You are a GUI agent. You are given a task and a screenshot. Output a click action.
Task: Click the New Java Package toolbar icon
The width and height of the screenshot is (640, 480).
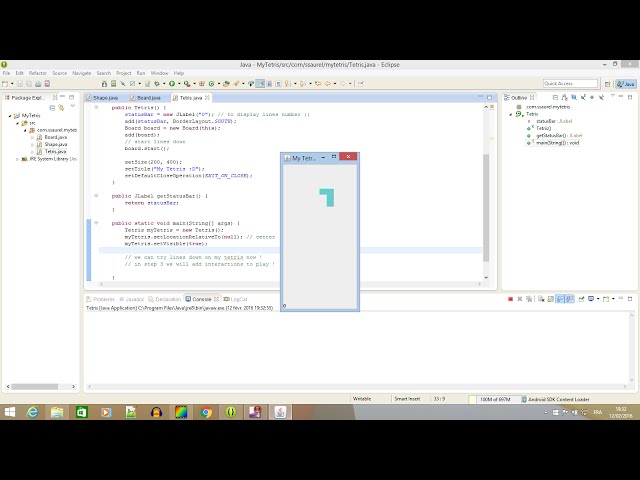coord(202,84)
